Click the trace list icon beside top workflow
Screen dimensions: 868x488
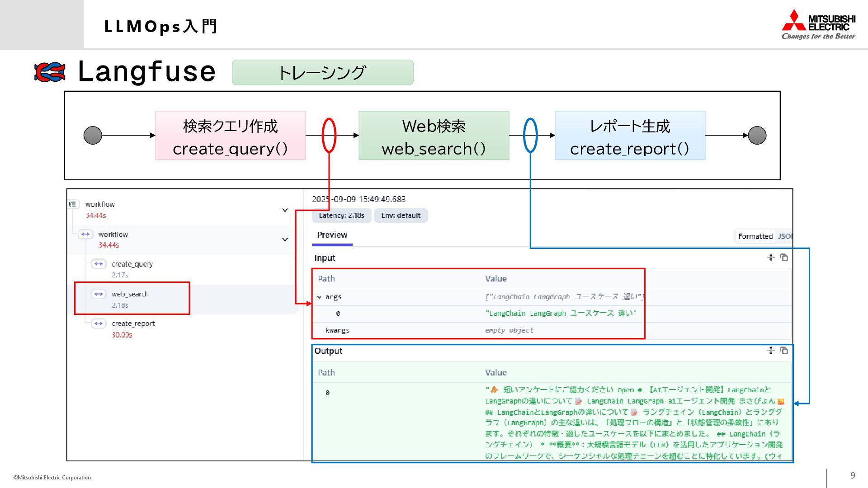73,204
